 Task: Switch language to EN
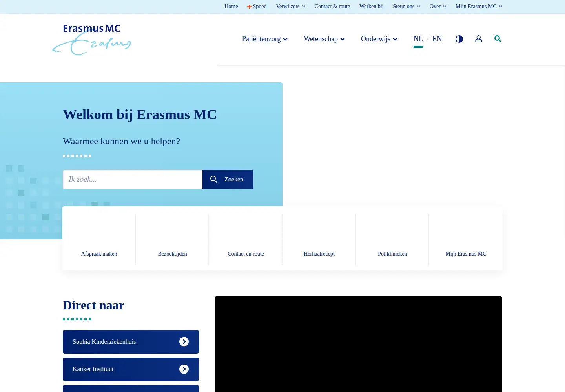pyautogui.click(x=437, y=39)
